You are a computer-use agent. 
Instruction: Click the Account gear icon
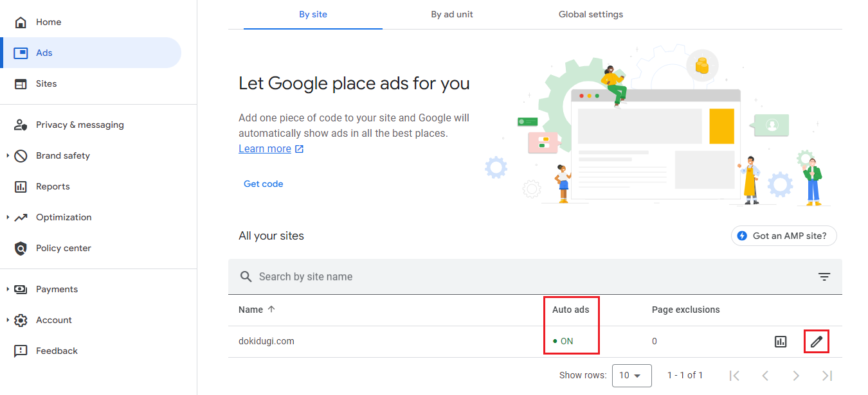pos(21,320)
